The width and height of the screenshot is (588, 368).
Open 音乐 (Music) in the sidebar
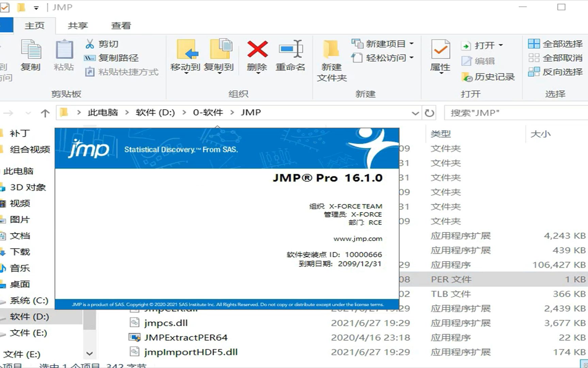(x=20, y=268)
